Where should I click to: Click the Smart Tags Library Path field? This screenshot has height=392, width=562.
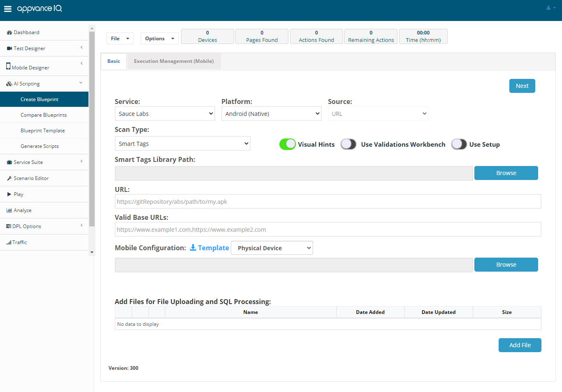point(294,173)
